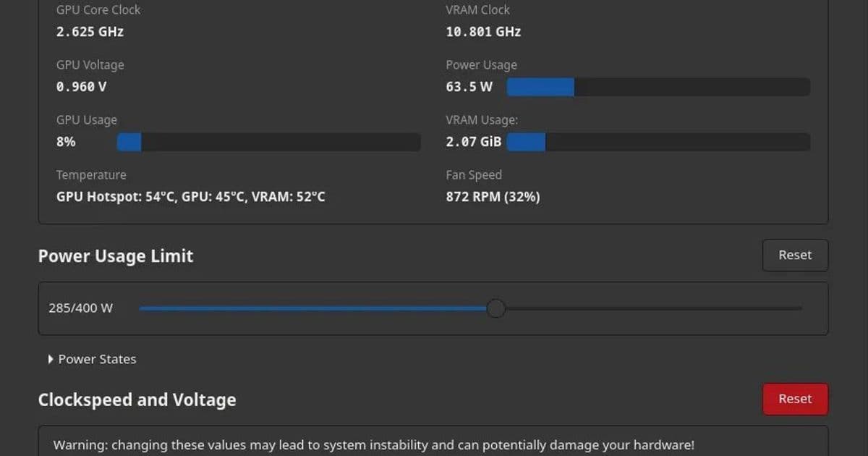Click the GPU Voltage value
868x456 pixels.
(x=80, y=86)
